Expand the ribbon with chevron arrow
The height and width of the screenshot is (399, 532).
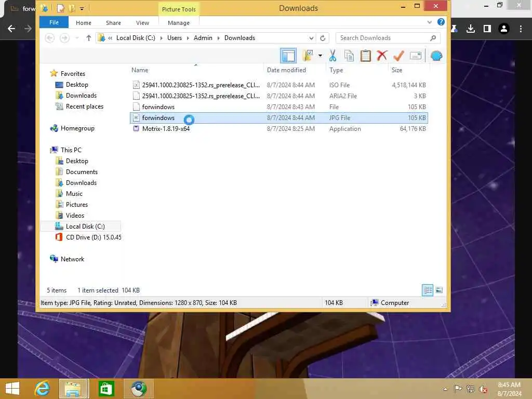point(429,22)
